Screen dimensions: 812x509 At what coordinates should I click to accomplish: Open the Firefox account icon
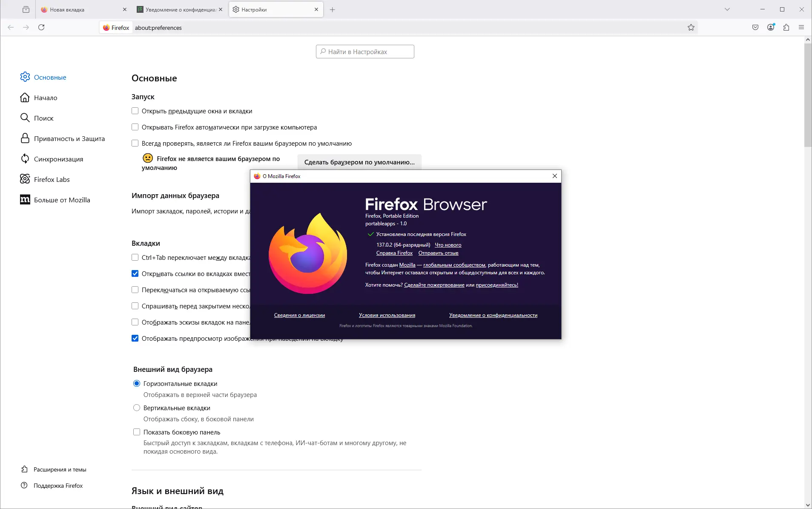pos(771,27)
